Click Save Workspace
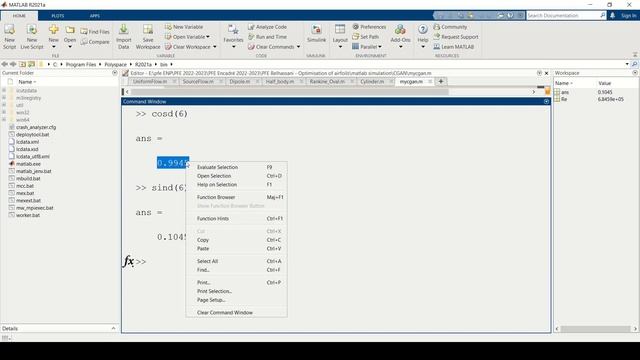This screenshot has height=360, width=640. [x=148, y=37]
